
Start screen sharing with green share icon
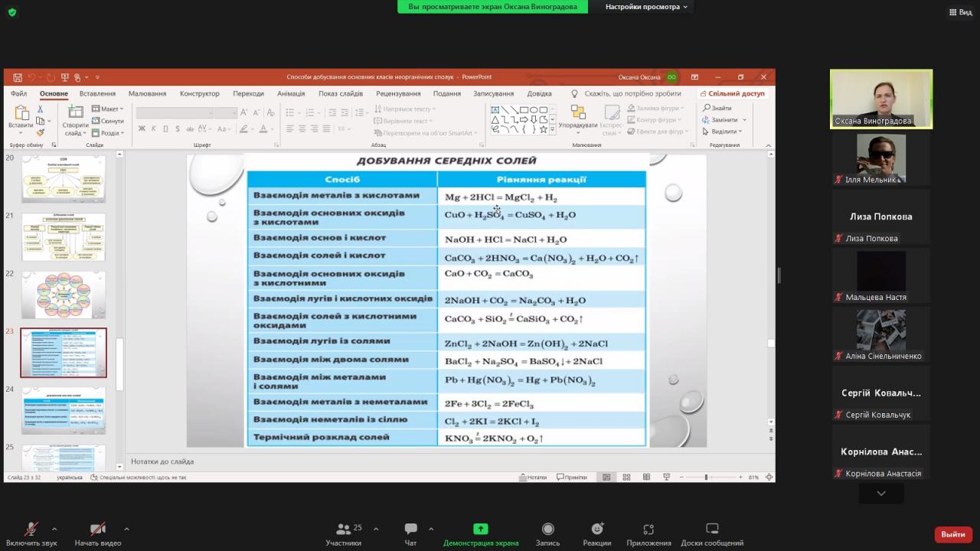pyautogui.click(x=481, y=533)
